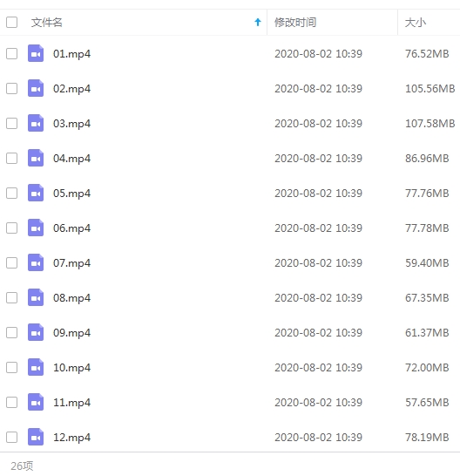Tick the checkbox beside 11.mp4

click(x=12, y=402)
